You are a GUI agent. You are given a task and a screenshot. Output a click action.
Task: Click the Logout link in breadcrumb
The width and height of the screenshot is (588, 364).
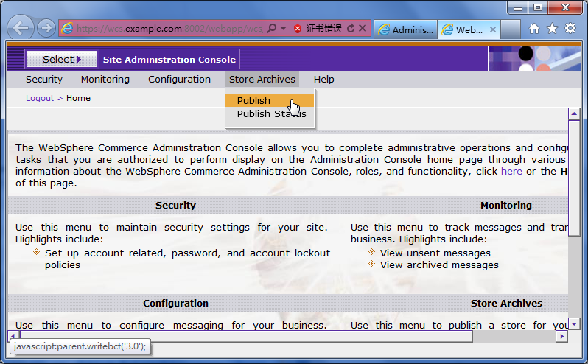click(40, 98)
